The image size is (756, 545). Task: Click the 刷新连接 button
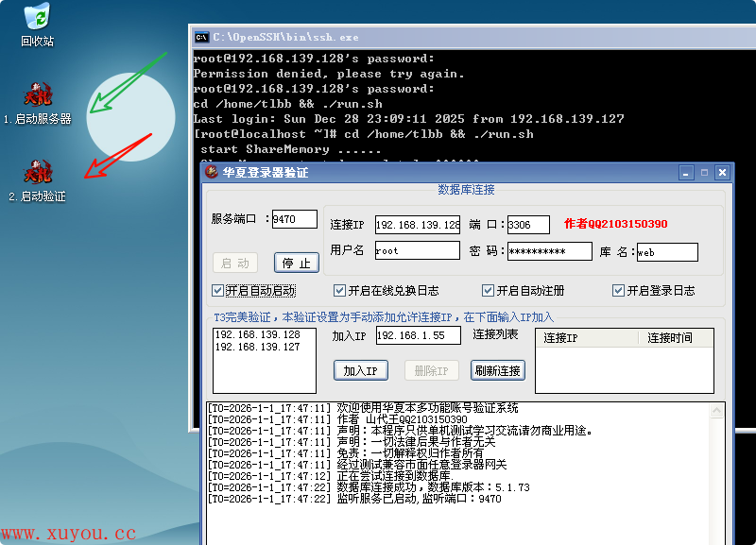pos(498,370)
